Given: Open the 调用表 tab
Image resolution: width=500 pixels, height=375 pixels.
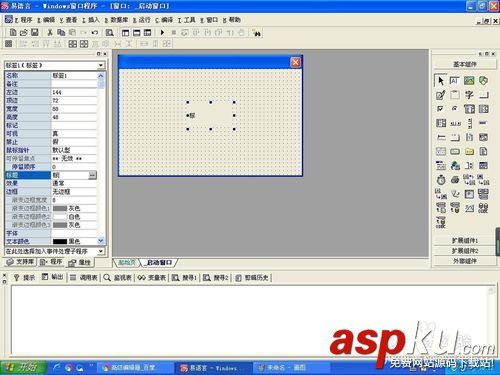Looking at the screenshot, I should pyautogui.click(x=84, y=277).
